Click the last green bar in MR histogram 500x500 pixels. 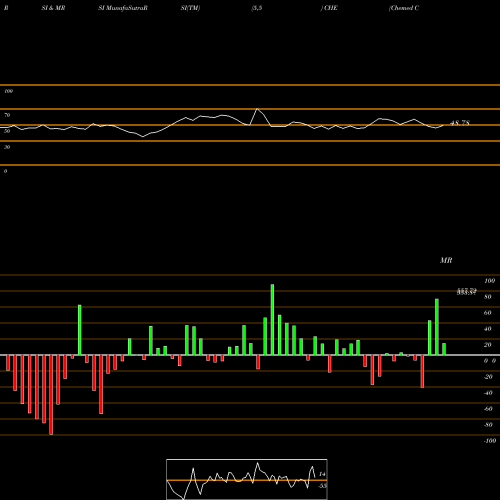pyautogui.click(x=444, y=349)
